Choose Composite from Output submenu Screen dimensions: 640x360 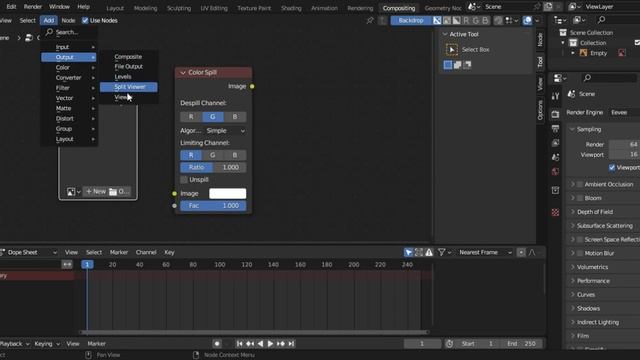[x=129, y=57]
